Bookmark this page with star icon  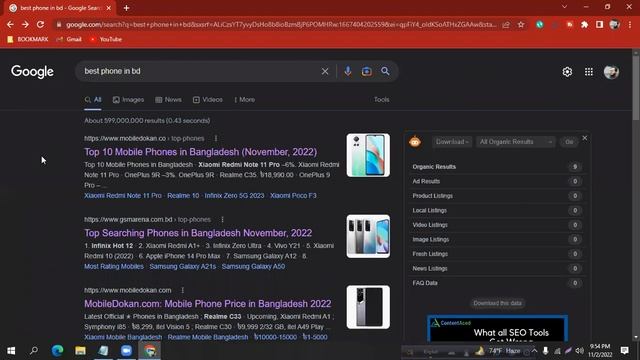tap(521, 24)
